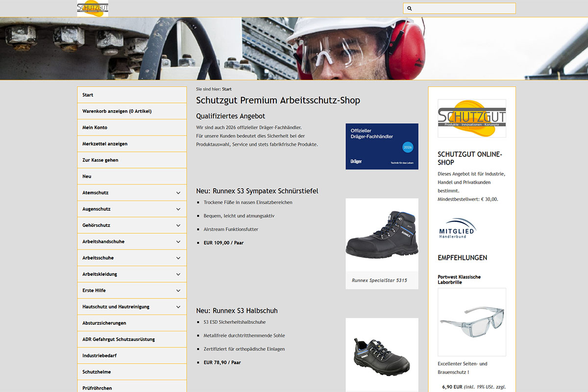Open the Erste Hilfe category link
This screenshot has width=588, height=392.
pyautogui.click(x=94, y=290)
